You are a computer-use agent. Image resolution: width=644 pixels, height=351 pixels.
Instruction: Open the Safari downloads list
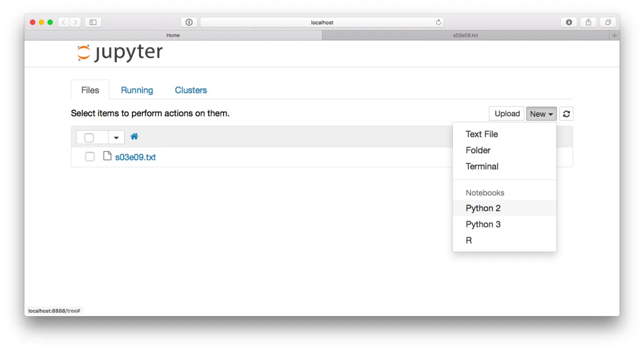pos(569,22)
